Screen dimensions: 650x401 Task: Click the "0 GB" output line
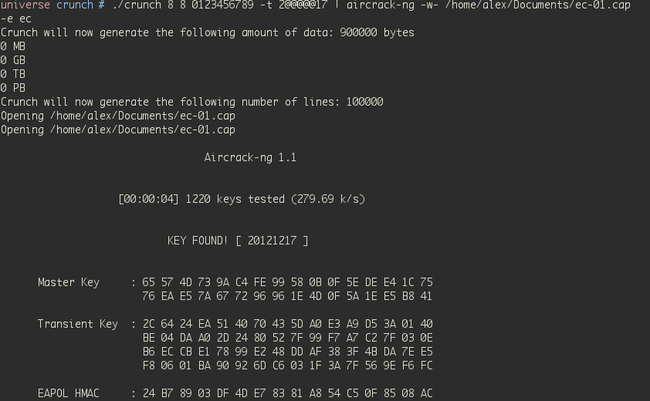(13, 60)
